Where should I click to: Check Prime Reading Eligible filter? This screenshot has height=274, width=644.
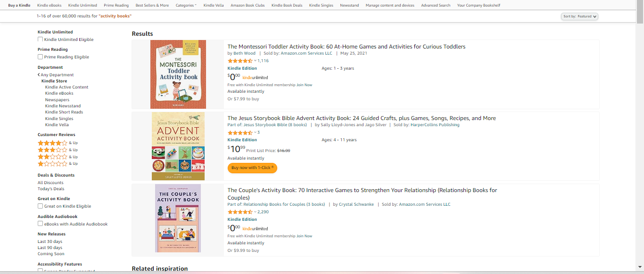click(41, 57)
